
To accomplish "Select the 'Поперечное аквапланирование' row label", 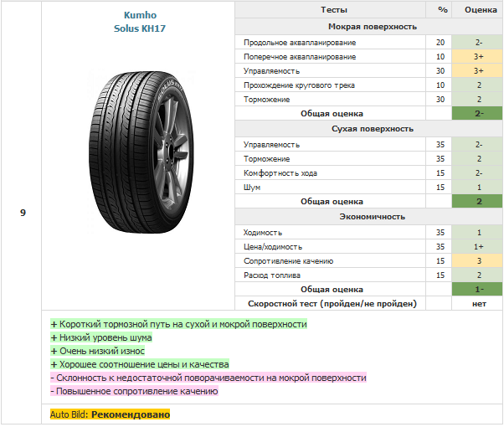I will 300,57.
